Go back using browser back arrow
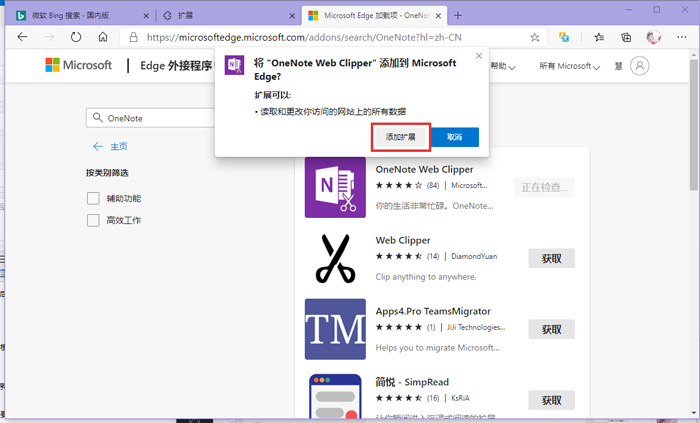 click(22, 37)
